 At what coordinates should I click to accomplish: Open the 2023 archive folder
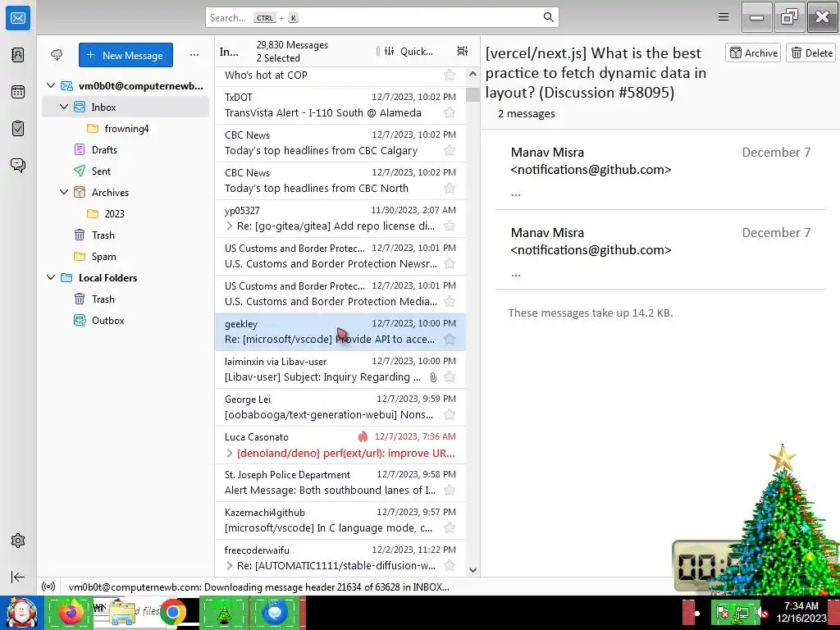[114, 214]
